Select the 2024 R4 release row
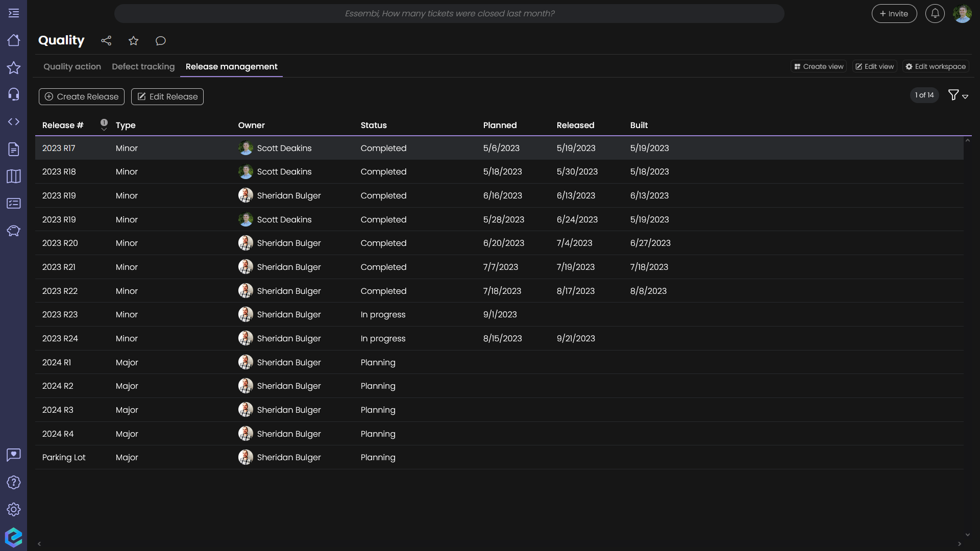The width and height of the screenshot is (980, 551). pos(499,434)
